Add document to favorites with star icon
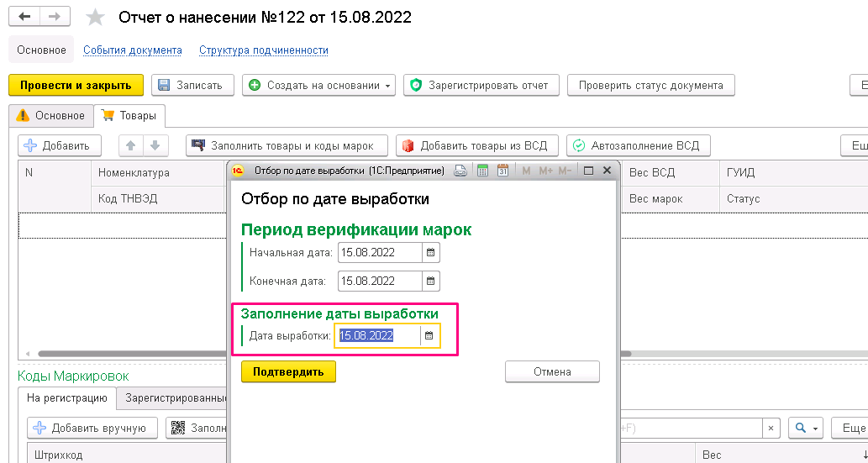The image size is (868, 463). (96, 17)
